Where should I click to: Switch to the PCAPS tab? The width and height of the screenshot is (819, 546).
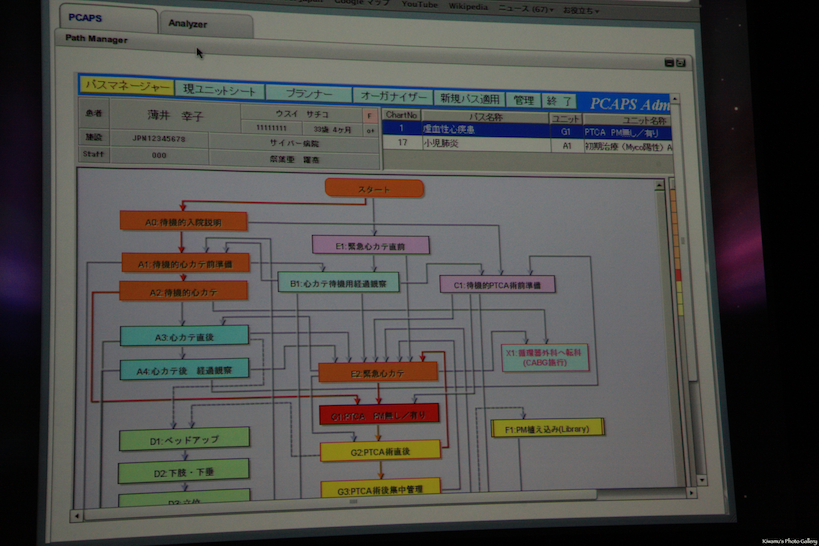point(85,18)
